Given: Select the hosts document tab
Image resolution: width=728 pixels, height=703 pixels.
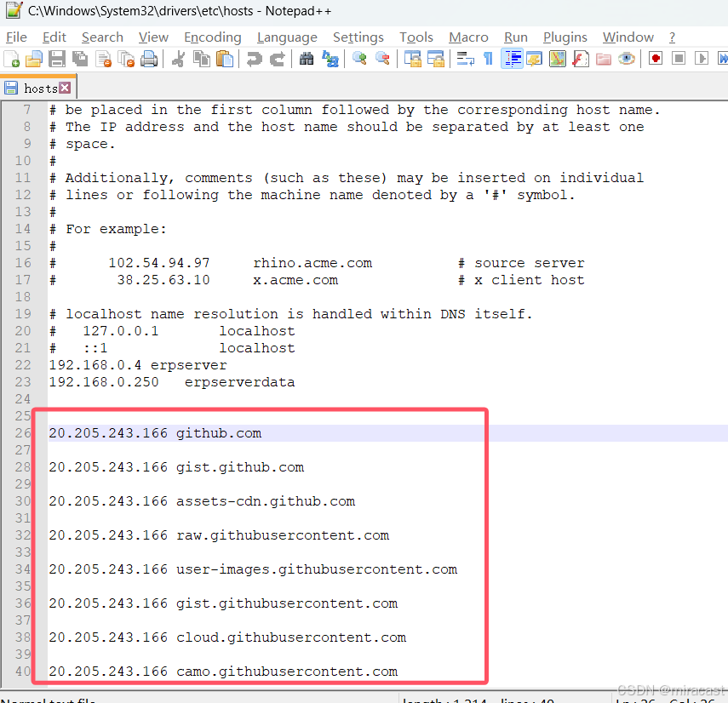Looking at the screenshot, I should coord(38,88).
